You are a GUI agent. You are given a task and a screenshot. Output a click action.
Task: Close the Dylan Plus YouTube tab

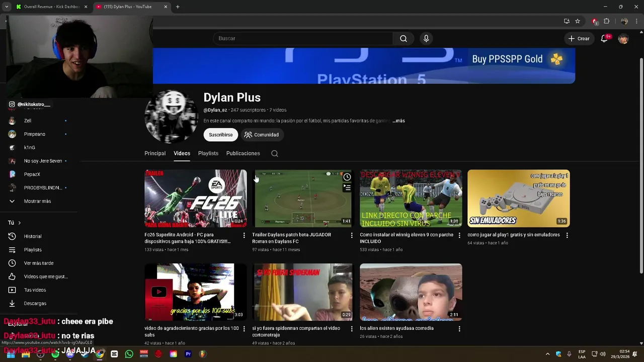pos(166,7)
